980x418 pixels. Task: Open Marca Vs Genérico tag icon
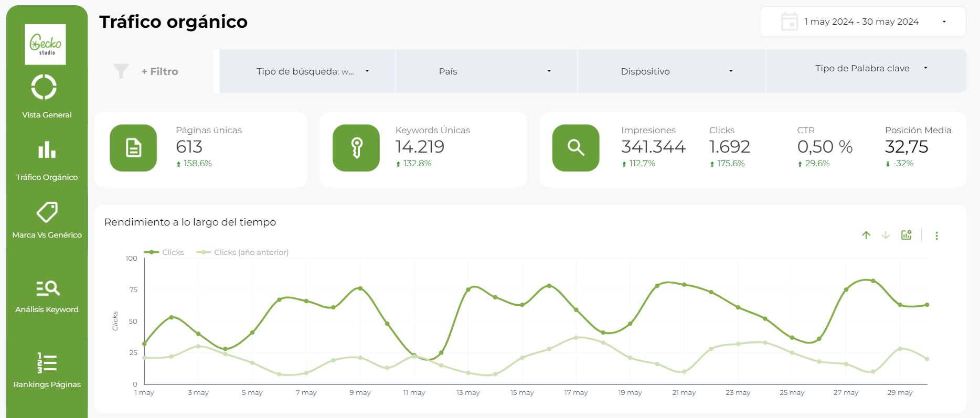(47, 212)
